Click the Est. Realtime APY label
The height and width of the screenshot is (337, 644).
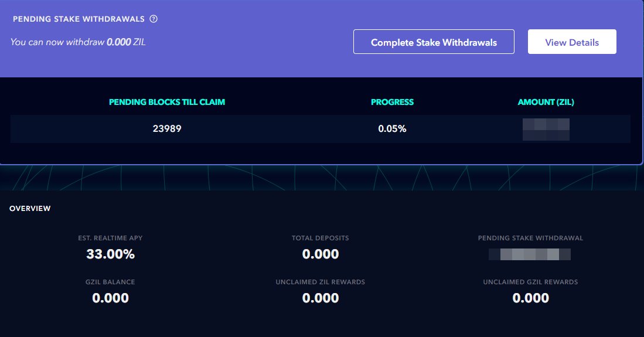click(111, 238)
